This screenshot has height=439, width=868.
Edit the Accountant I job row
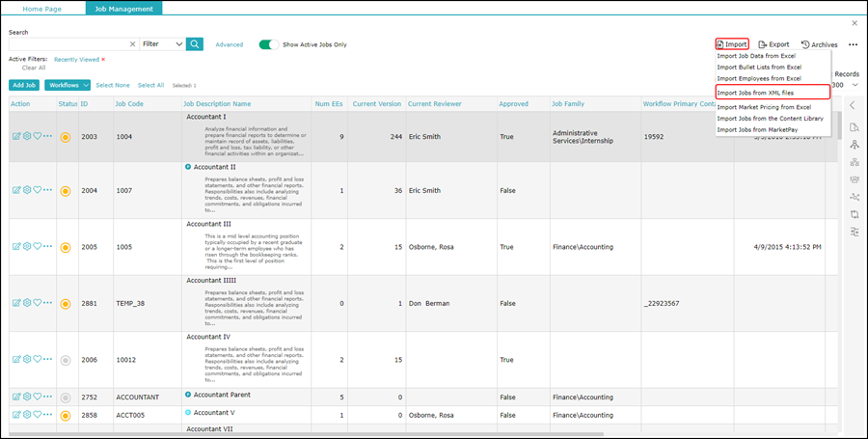point(16,137)
